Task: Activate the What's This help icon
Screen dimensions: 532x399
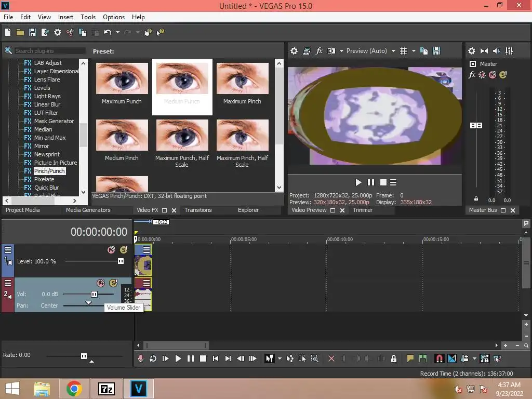Action: click(160, 32)
